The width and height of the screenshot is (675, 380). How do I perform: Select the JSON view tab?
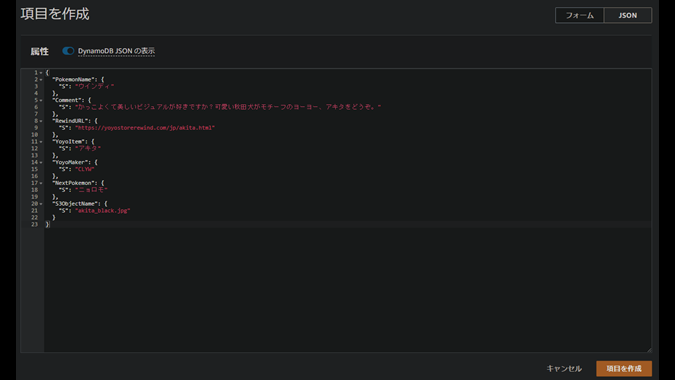628,15
